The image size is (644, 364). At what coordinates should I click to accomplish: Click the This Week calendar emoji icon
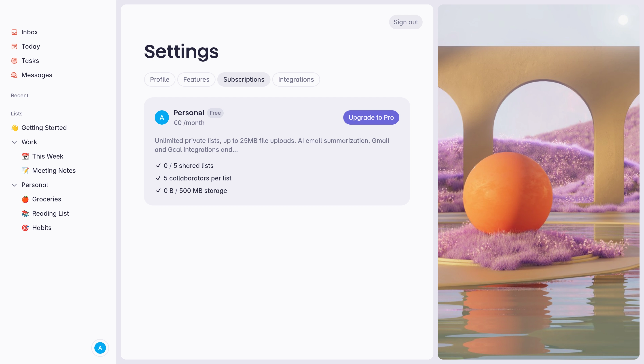coord(25,156)
